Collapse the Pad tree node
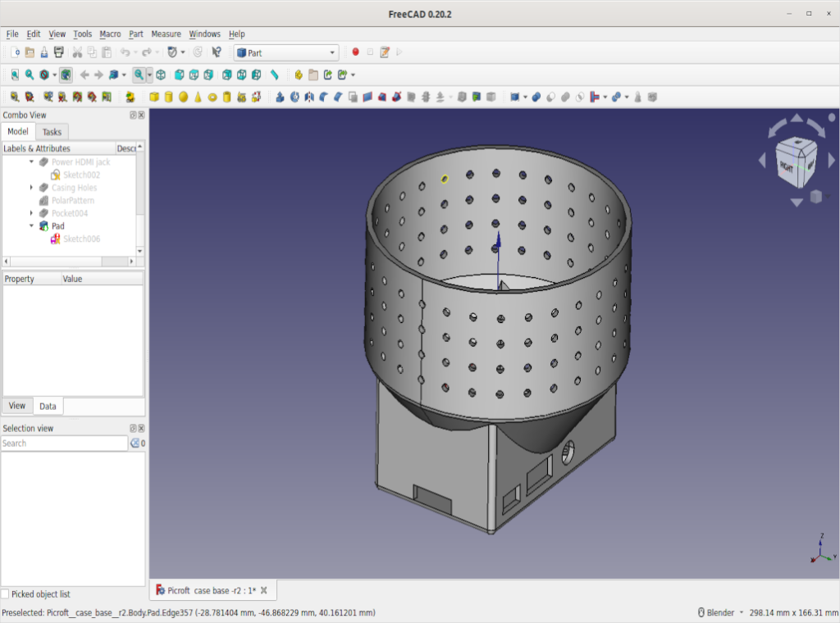840x623 pixels. coord(31,226)
